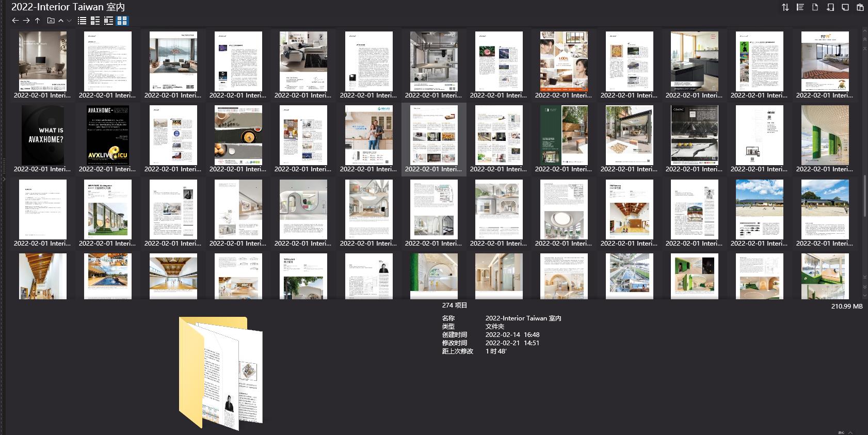Viewport: 868px width, 435px height.
Task: Select the couple-in-kitchen advertisement thumbnail
Action: coord(369,135)
